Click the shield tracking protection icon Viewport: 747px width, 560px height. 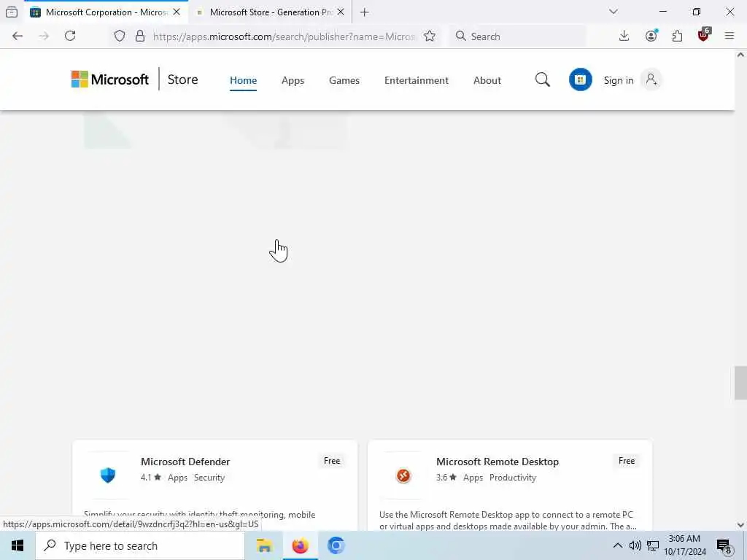point(120,36)
